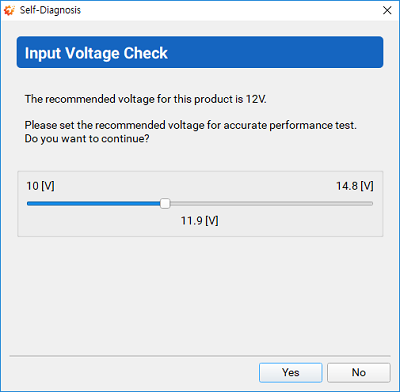
Task: Click the recommended voltage is 12V sentence
Action: pyautogui.click(x=146, y=99)
